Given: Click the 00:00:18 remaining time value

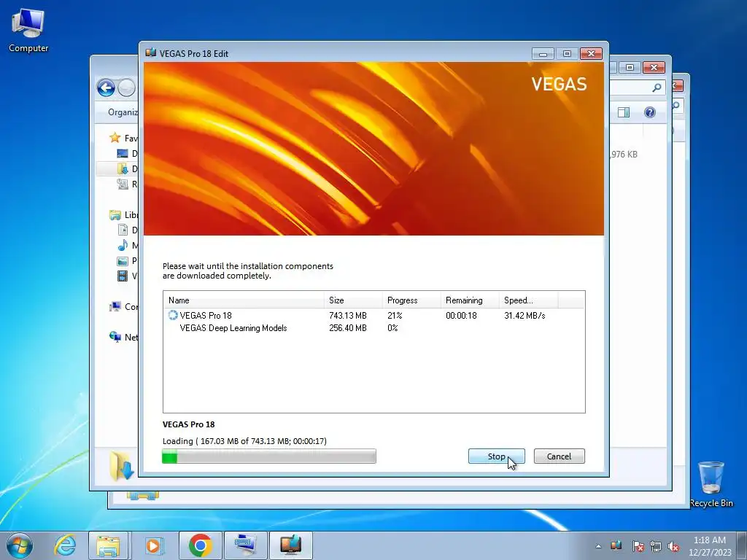Looking at the screenshot, I should pos(461,315).
